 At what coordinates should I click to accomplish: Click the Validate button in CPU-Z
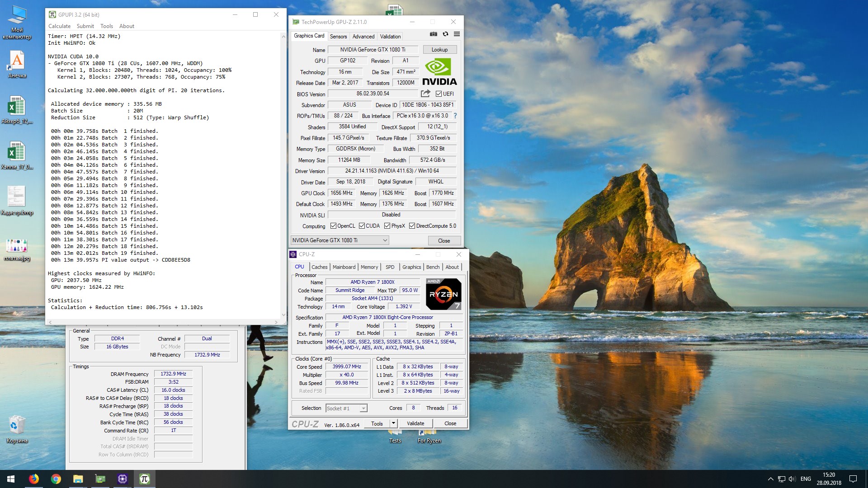(415, 423)
